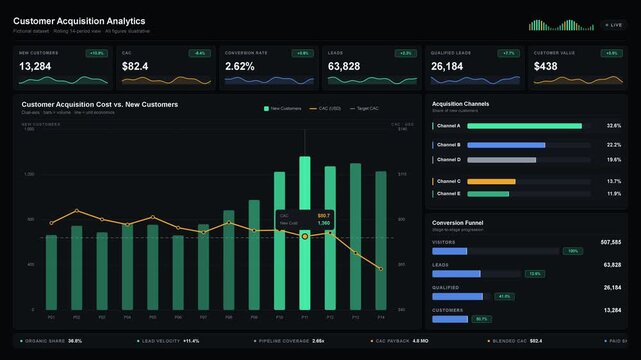Click the Conversion Funnel panel title
This screenshot has height=360, width=641.
pyautogui.click(x=457, y=223)
